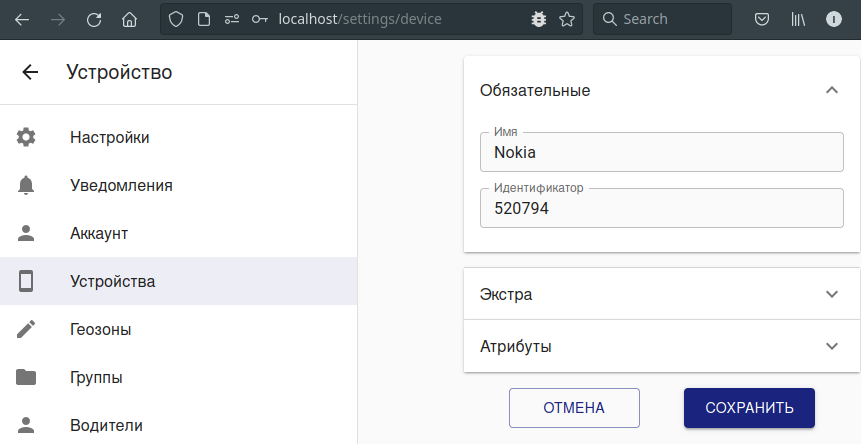Image resolution: width=861 pixels, height=444 pixels.
Task: Click the phone icon for Устройства
Action: pos(26,281)
